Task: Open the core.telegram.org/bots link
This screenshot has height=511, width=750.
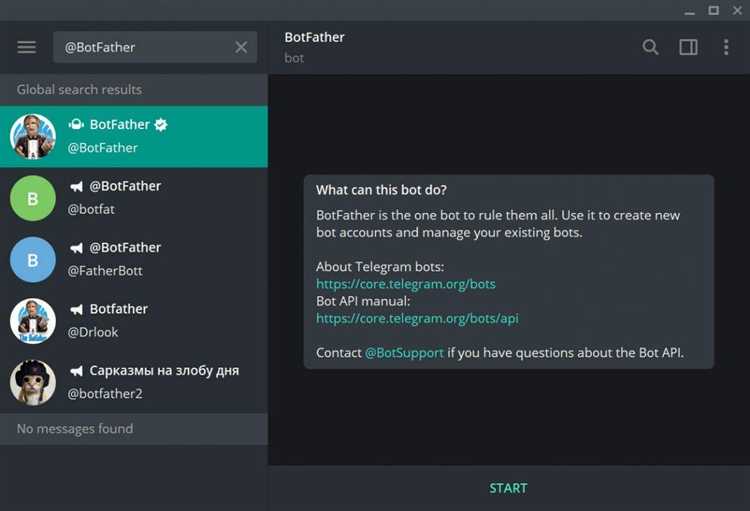Action: pos(406,284)
